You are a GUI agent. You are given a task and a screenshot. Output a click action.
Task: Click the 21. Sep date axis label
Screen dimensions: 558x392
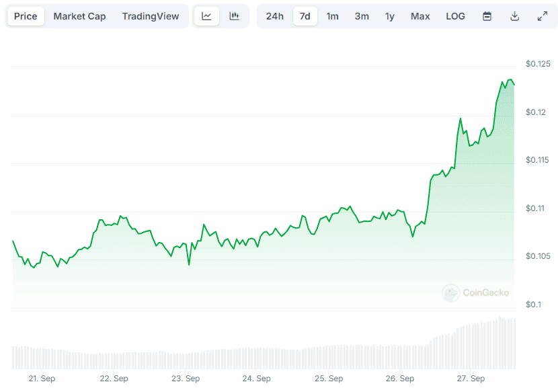coord(42,379)
